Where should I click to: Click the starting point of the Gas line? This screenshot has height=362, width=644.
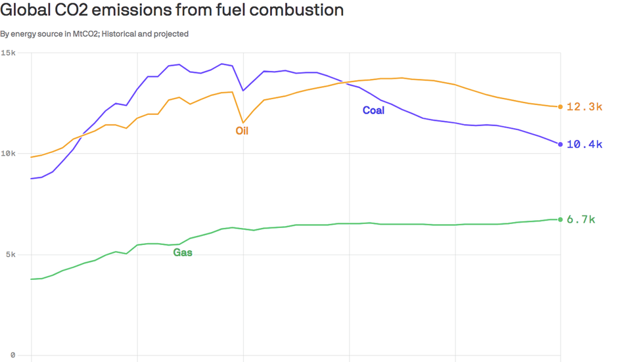tap(32, 279)
